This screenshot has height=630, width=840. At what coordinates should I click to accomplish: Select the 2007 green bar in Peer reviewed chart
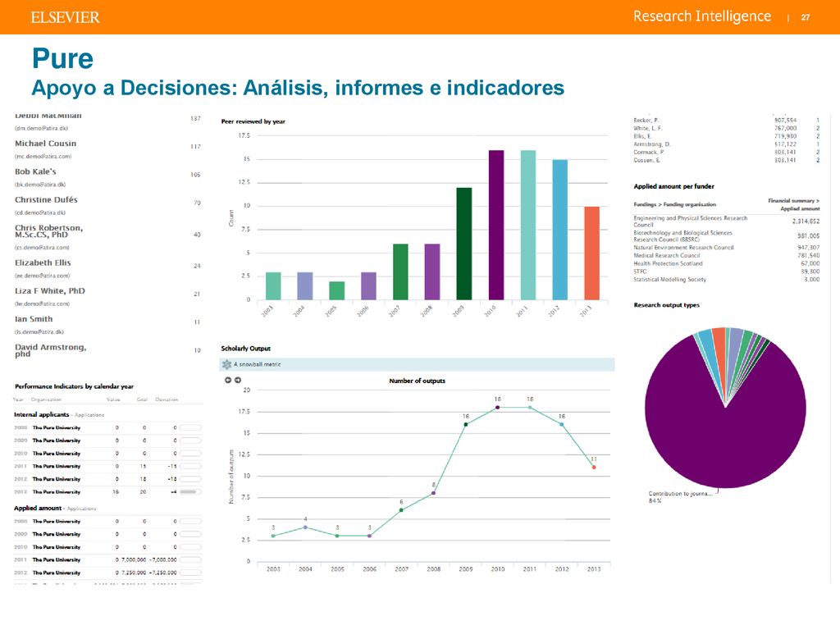400,272
